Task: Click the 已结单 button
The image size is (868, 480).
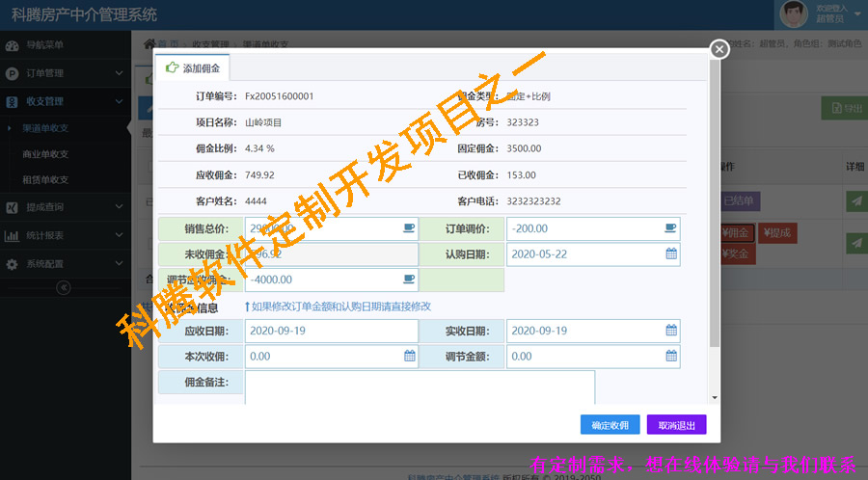Action: [x=740, y=200]
